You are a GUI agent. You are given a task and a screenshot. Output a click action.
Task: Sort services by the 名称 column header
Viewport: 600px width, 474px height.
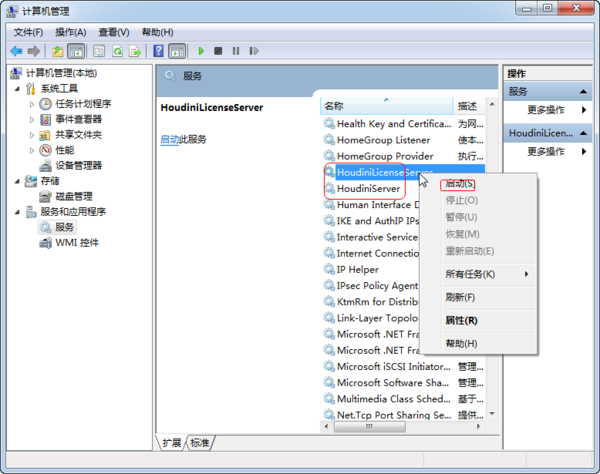point(386,106)
